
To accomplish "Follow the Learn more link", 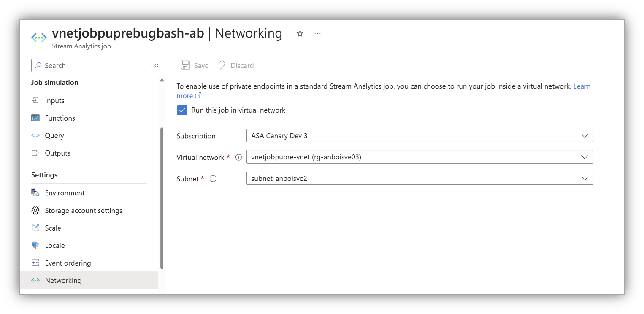I will pyautogui.click(x=582, y=86).
